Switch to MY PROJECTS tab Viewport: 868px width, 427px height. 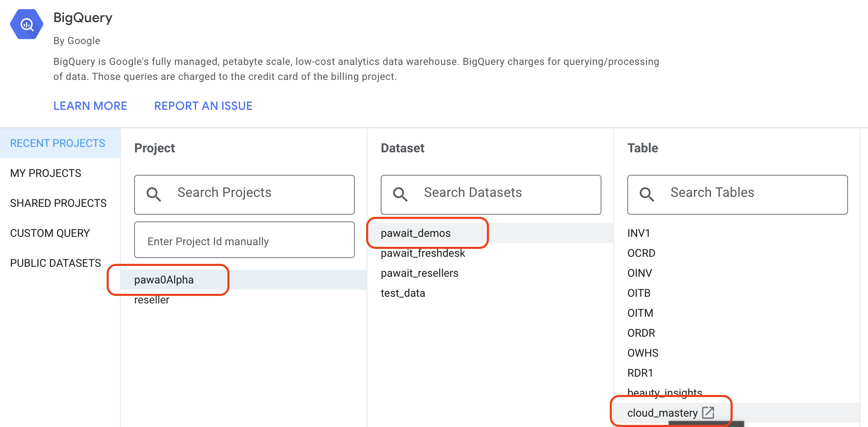tap(46, 173)
